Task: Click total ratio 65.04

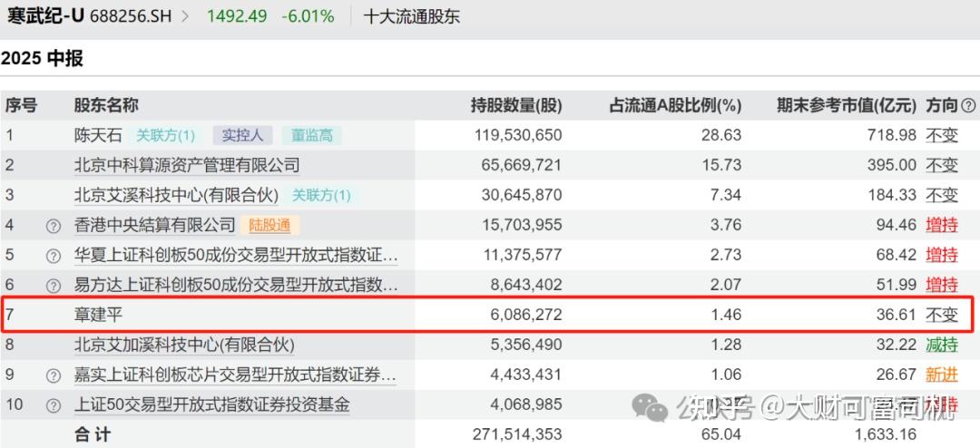Action: (720, 434)
